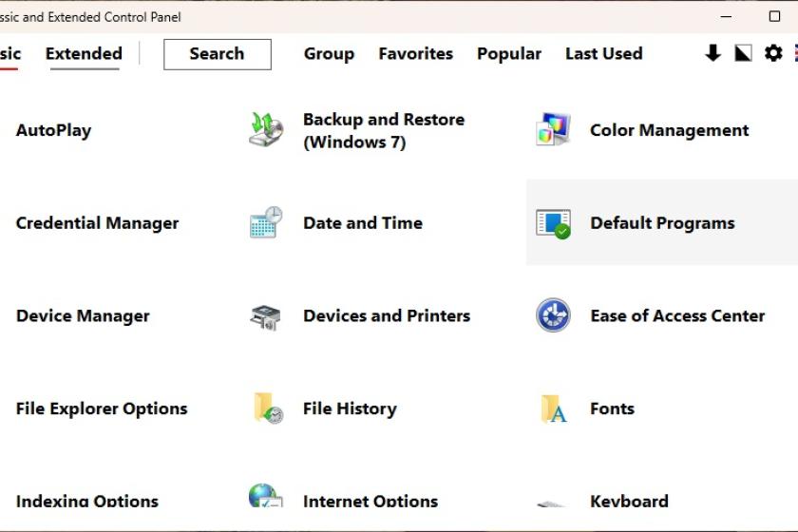The width and height of the screenshot is (798, 532).
Task: Open Color Management label
Action: click(669, 130)
